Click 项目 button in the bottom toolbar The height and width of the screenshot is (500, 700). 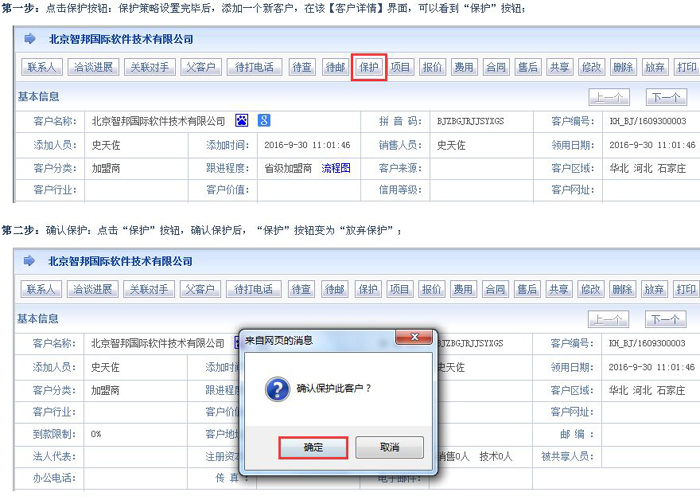[x=400, y=290]
